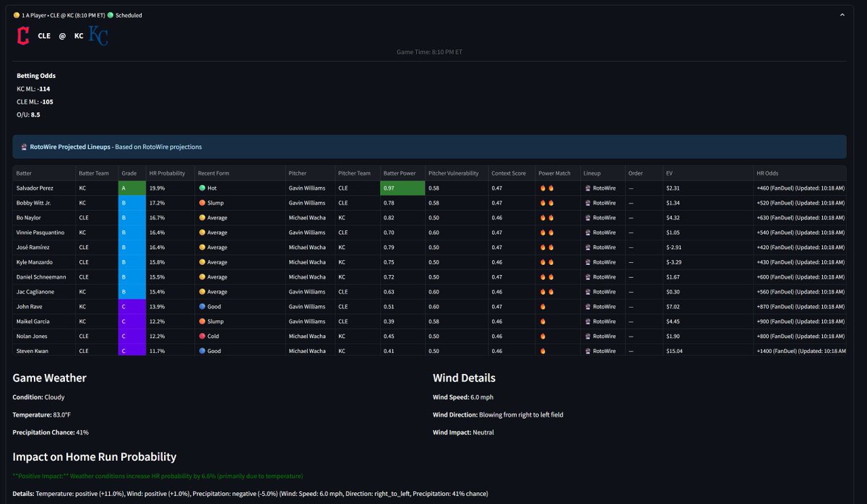867x504 pixels.
Task: Click the $-3.29 EV value
Action: (675, 262)
